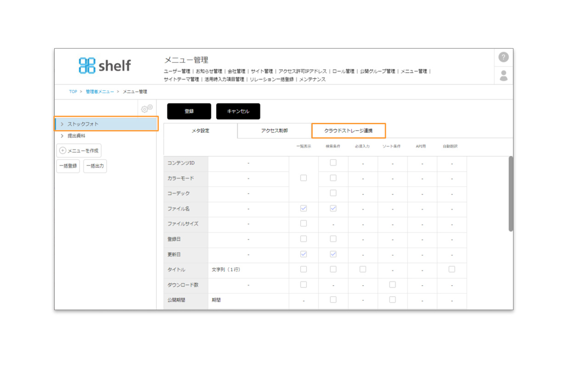Click the black 登録 button
This screenshot has width=588, height=368.
click(189, 111)
